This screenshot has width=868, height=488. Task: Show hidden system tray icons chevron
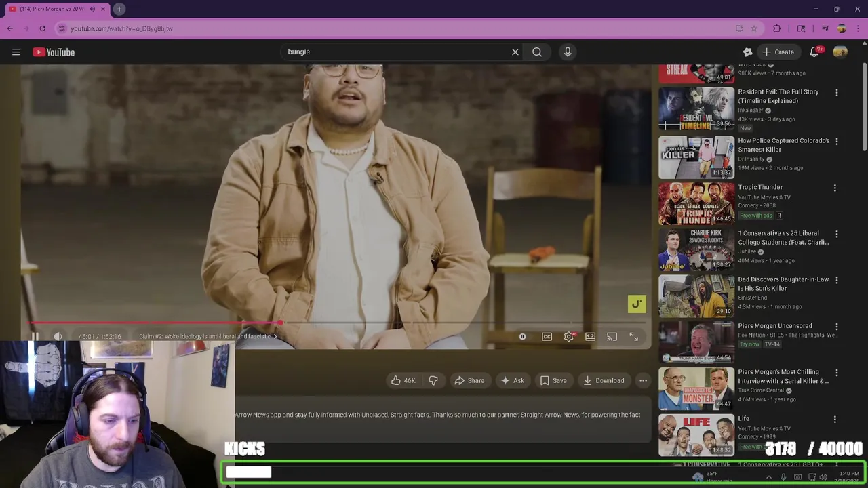pos(768,477)
